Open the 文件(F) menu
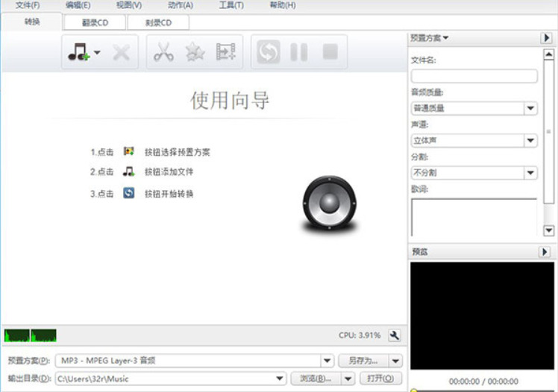 (x=28, y=5)
